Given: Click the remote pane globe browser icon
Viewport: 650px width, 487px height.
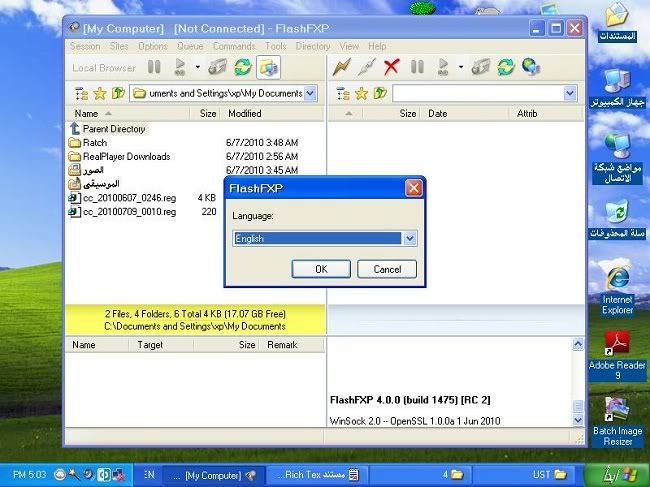Looking at the screenshot, I should point(531,67).
